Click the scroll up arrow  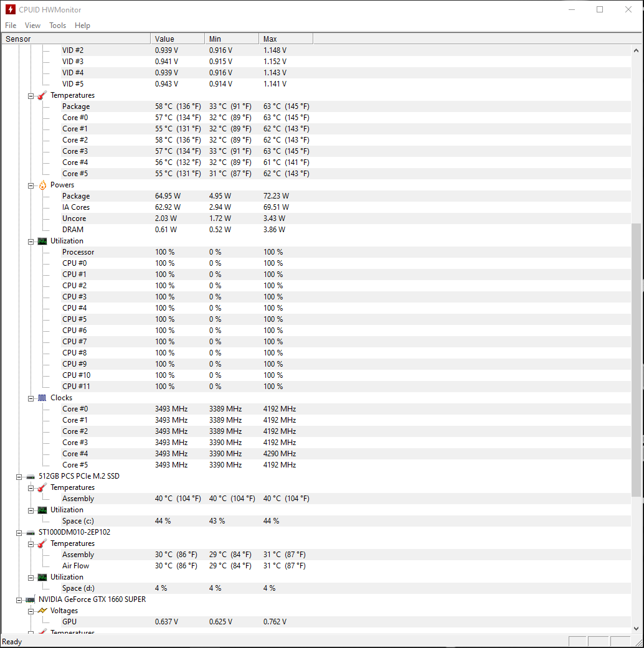[636, 50]
